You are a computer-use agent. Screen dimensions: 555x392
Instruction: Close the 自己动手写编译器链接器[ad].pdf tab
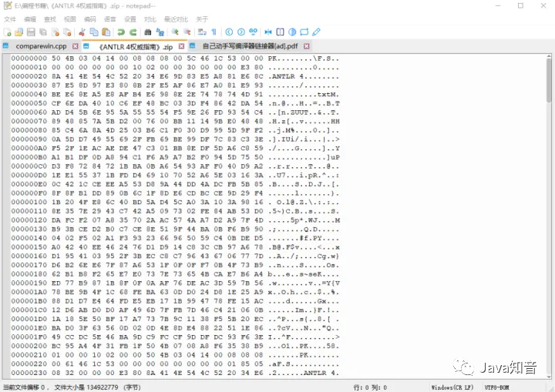click(307, 46)
